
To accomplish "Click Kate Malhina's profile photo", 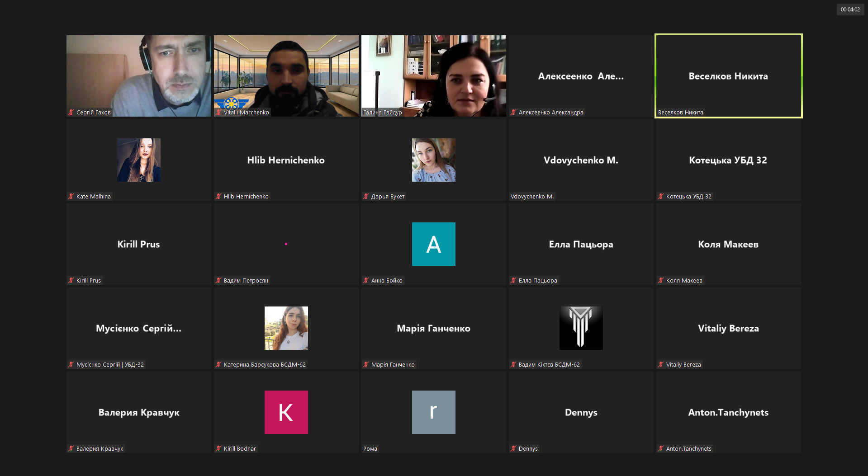I will coord(139,160).
